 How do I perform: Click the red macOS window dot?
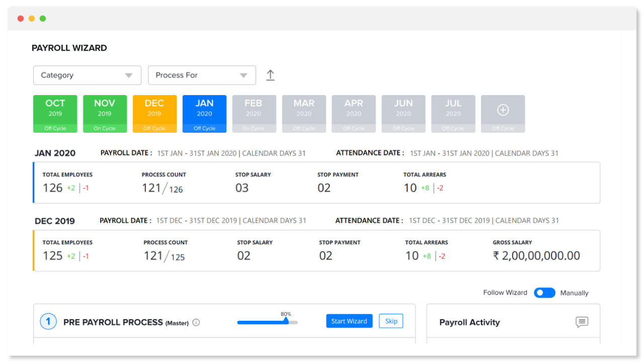click(x=21, y=19)
